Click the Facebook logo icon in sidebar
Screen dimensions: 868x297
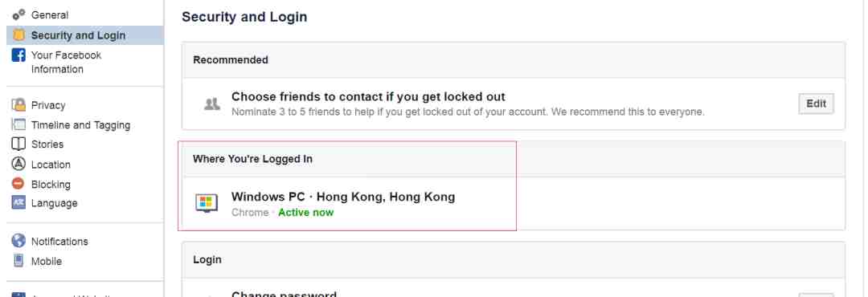click(x=18, y=55)
